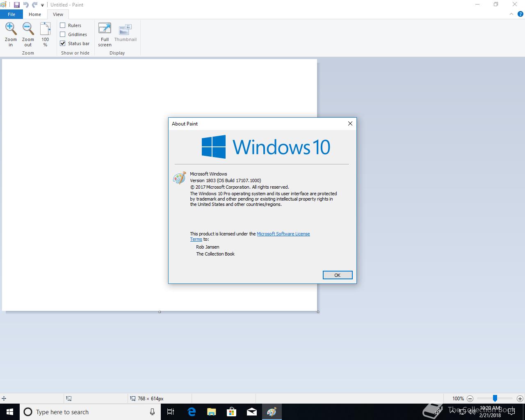The width and height of the screenshot is (525, 420).
Task: Open the Paint palette icon in the title bar
Action: (x=3, y=5)
